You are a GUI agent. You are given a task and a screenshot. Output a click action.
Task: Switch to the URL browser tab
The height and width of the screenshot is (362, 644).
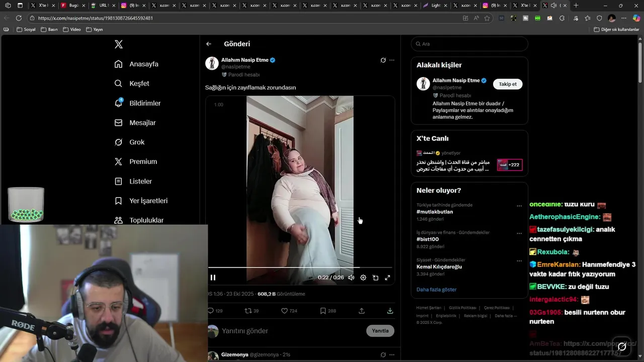102,6
